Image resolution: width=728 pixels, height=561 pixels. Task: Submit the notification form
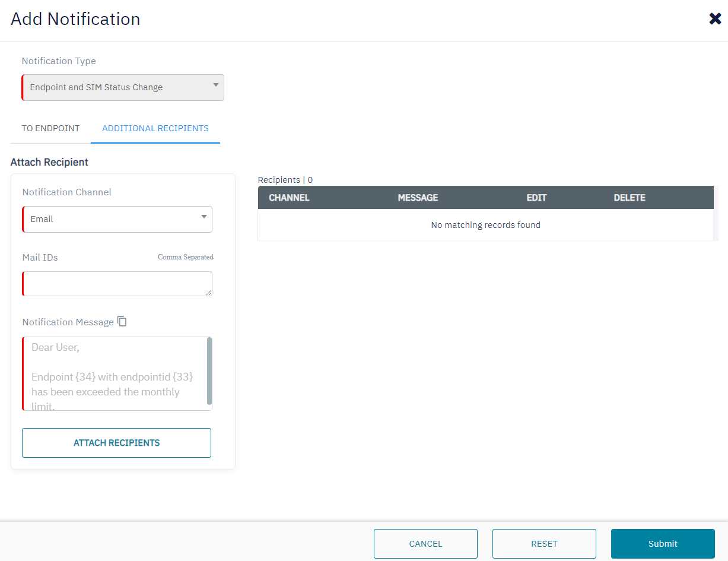[x=663, y=544]
